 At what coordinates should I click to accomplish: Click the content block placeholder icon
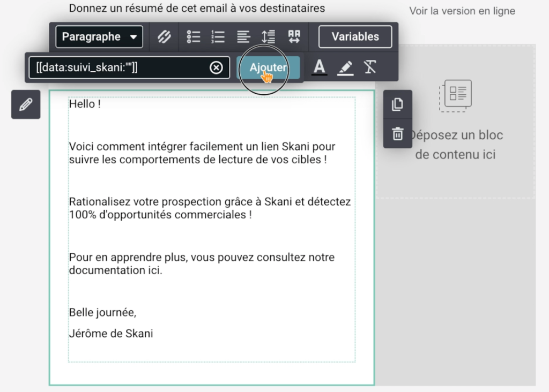click(x=455, y=96)
